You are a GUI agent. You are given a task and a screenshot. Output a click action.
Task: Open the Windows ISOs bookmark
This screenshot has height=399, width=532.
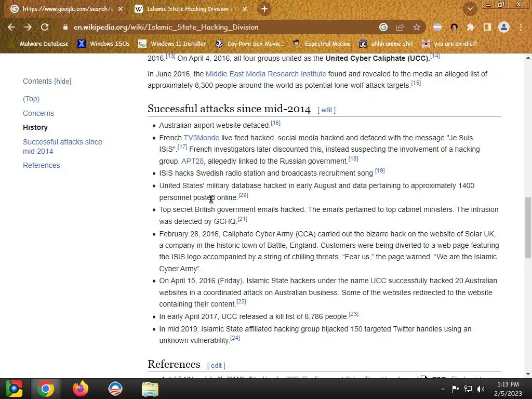coord(103,44)
